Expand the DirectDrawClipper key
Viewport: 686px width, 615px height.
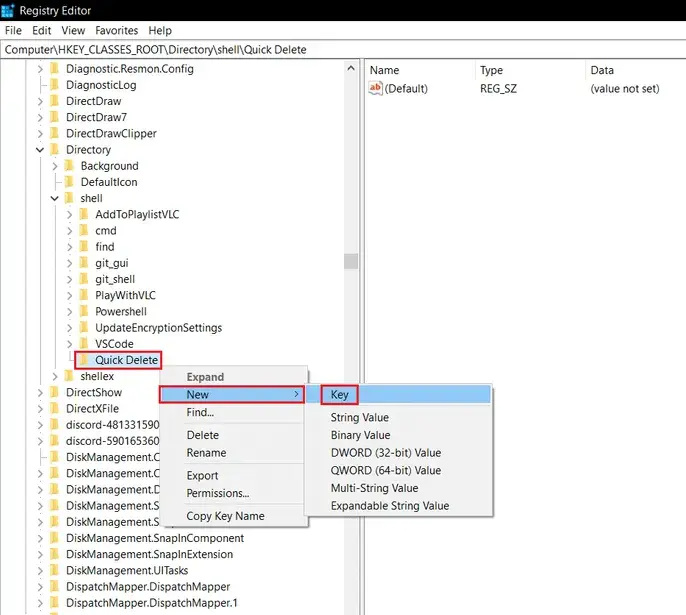(40, 133)
